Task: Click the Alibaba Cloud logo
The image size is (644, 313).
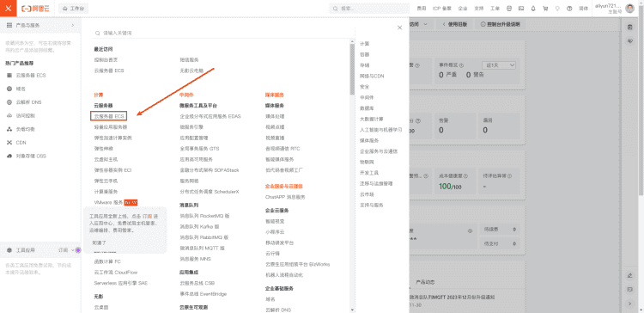Action: coord(36,9)
